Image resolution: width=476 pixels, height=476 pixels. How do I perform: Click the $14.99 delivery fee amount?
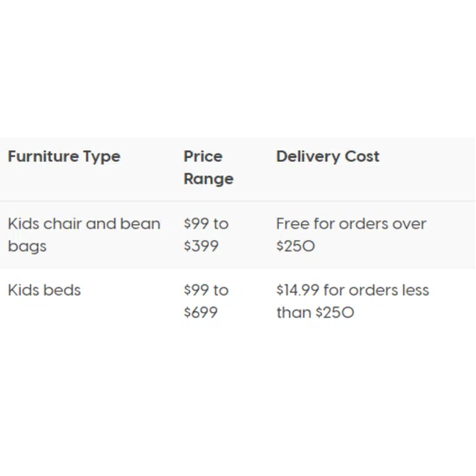pos(297,290)
